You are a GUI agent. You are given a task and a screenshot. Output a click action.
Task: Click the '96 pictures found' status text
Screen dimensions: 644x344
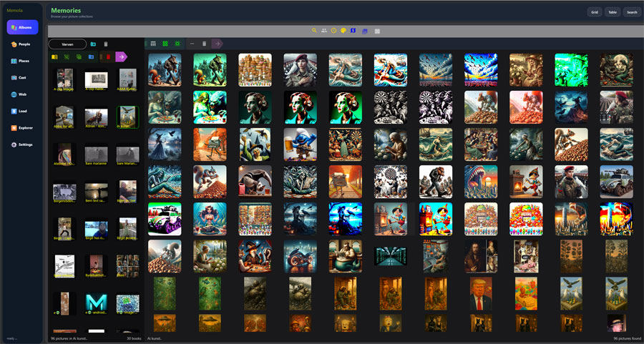tap(627, 338)
